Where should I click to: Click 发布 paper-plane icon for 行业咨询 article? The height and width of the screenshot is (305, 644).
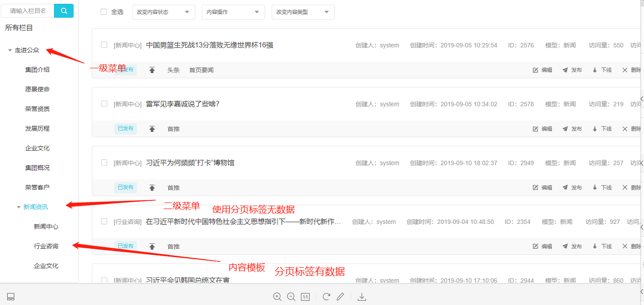566,246
